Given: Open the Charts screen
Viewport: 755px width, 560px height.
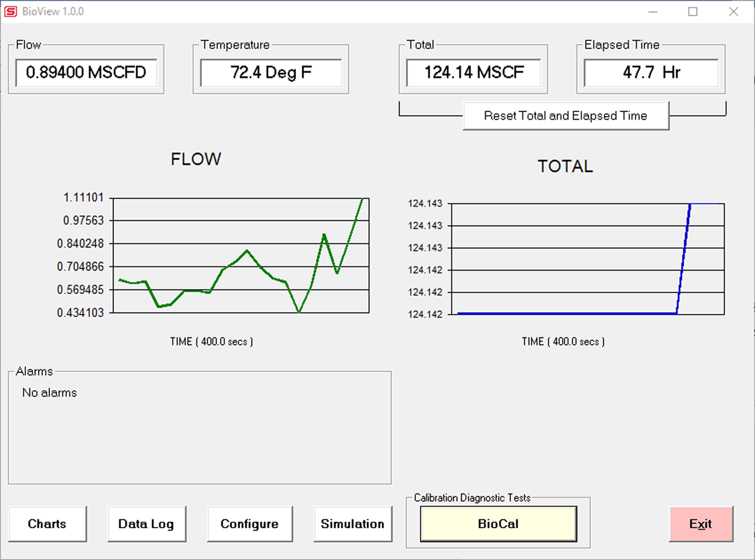Looking at the screenshot, I should point(47,524).
